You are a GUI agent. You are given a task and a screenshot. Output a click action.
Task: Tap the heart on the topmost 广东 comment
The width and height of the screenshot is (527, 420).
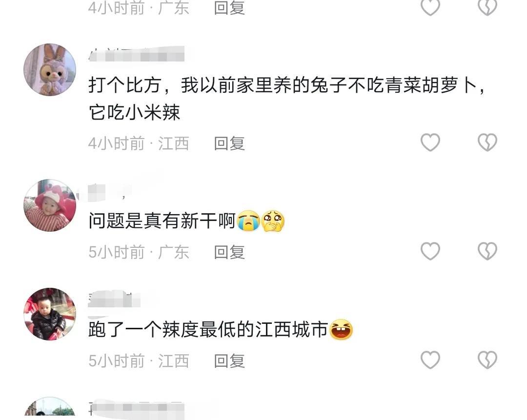(430, 7)
